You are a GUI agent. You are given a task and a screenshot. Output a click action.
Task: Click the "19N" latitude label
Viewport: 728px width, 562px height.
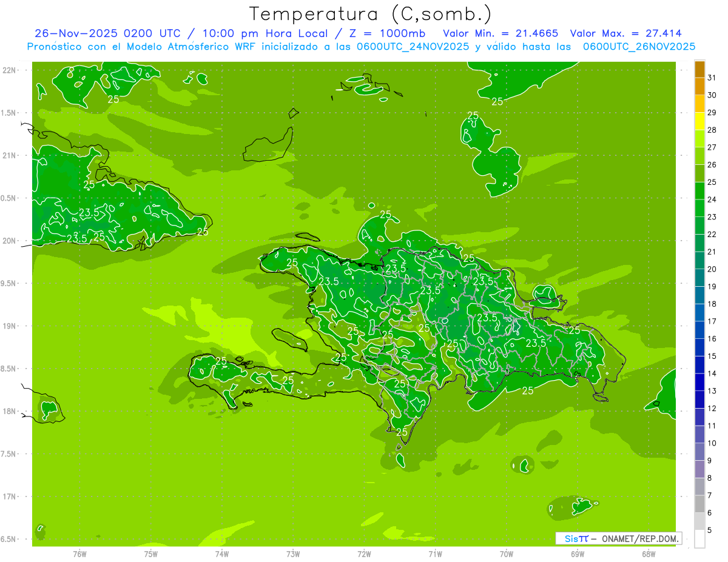point(10,326)
